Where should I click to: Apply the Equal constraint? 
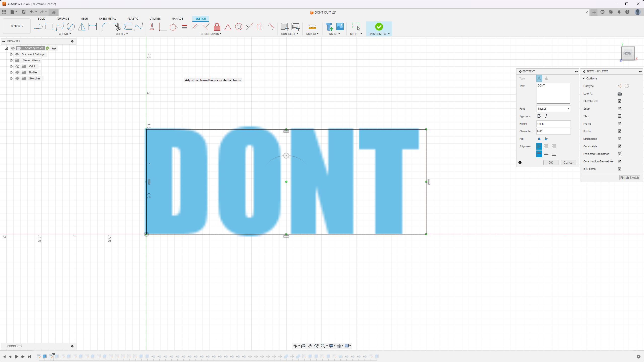tap(185, 27)
